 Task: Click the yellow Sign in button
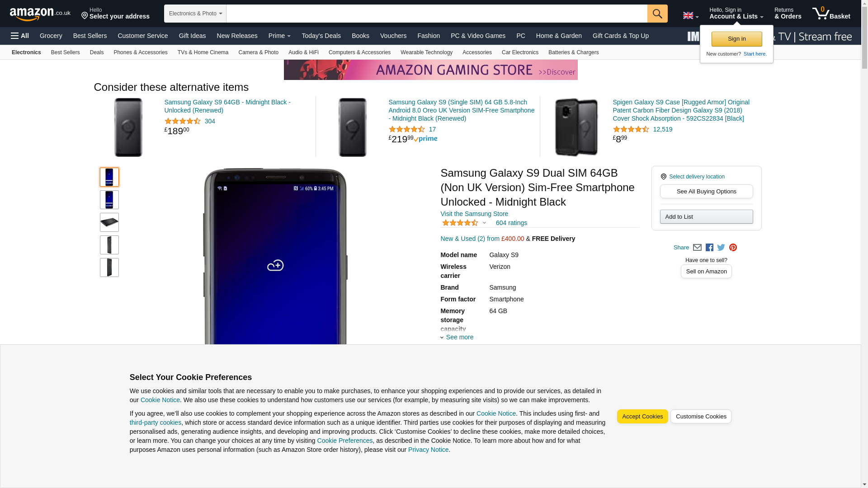[736, 39]
